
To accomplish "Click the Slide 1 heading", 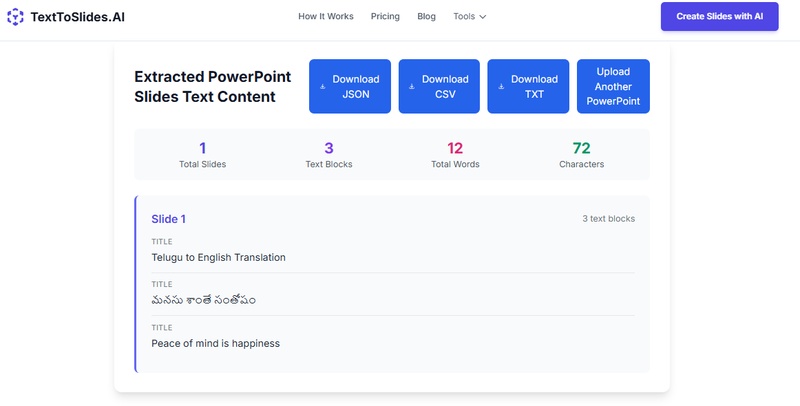I will (x=169, y=219).
